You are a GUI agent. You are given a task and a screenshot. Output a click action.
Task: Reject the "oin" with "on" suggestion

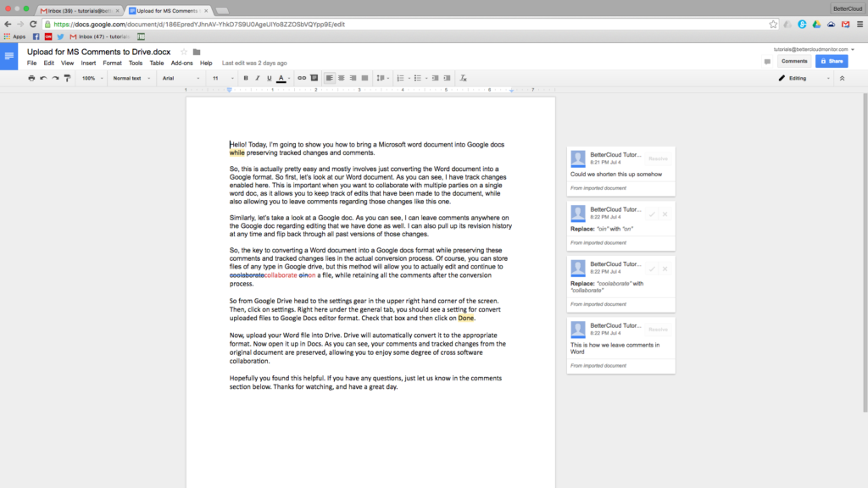click(x=665, y=214)
